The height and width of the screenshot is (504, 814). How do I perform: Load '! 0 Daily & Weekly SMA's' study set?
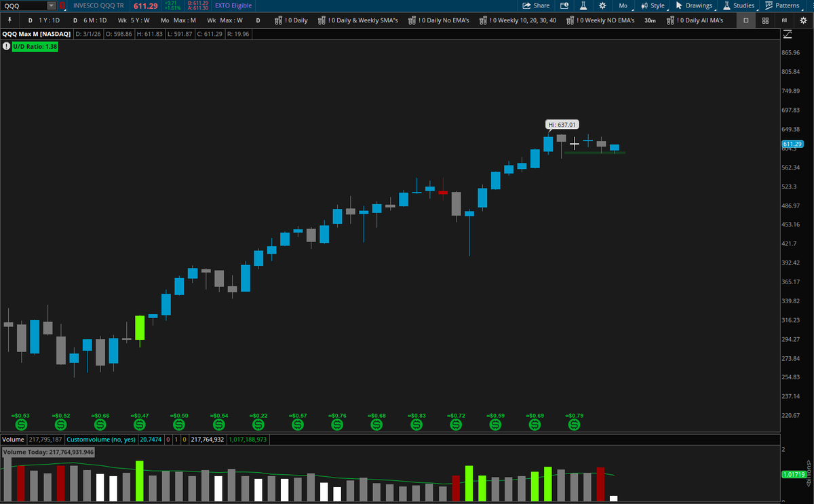coord(357,20)
